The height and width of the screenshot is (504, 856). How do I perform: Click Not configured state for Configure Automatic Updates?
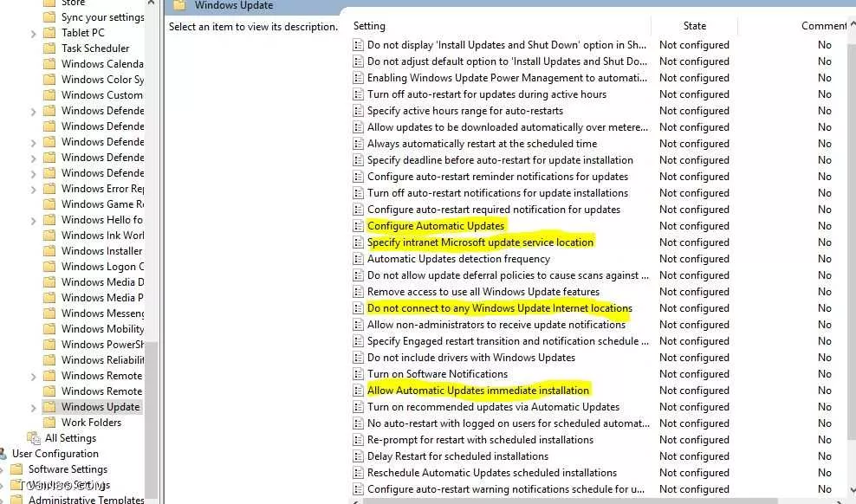(x=694, y=226)
